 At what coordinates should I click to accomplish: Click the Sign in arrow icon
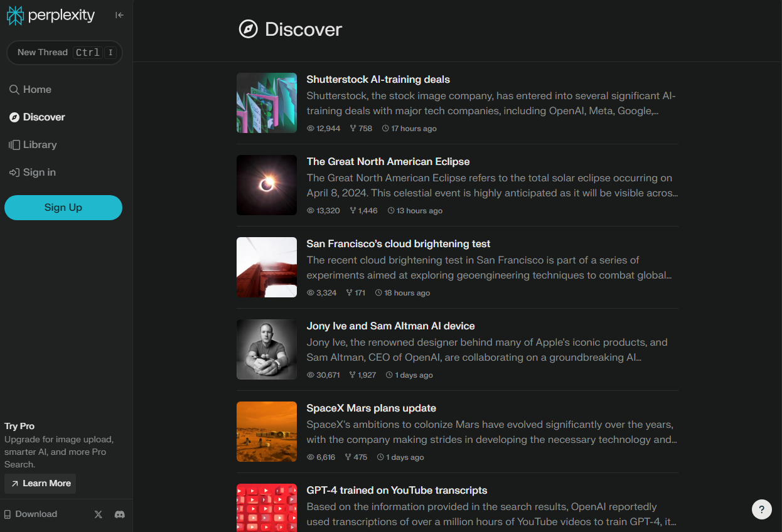click(x=14, y=173)
